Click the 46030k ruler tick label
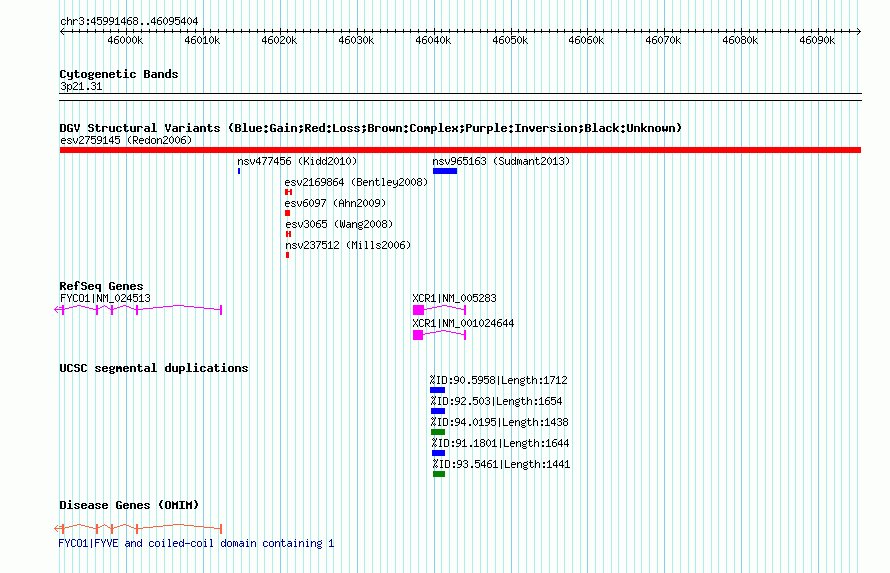Viewport: 890px width, 573px height. click(356, 40)
